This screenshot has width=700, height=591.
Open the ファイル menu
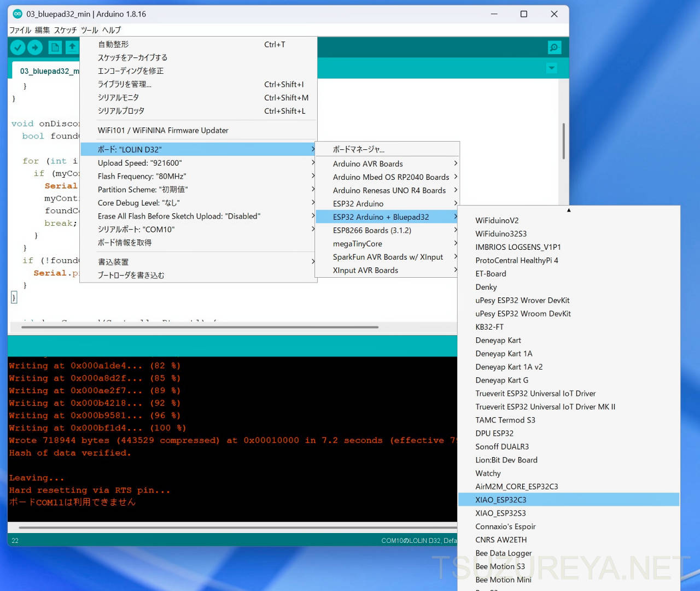coord(20,30)
